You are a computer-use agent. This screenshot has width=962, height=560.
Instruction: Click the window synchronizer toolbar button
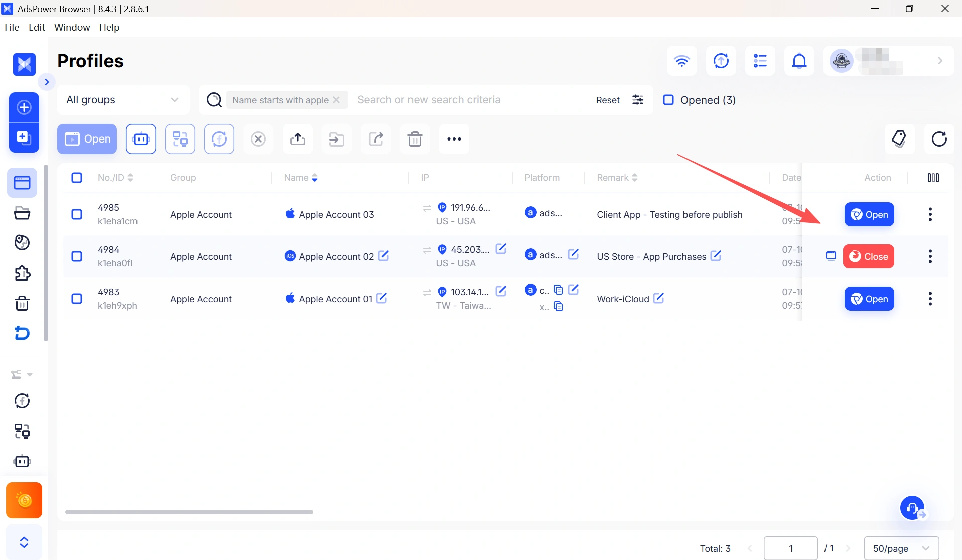click(180, 139)
